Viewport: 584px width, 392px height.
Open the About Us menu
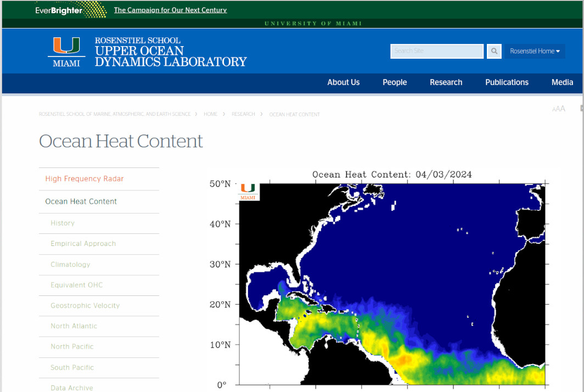tap(343, 82)
